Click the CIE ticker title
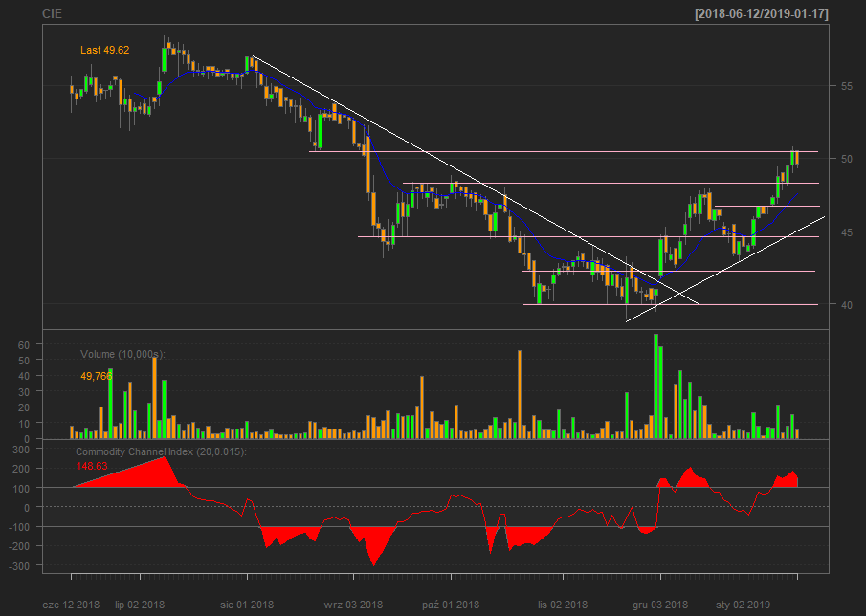The image size is (866, 616). click(x=52, y=13)
